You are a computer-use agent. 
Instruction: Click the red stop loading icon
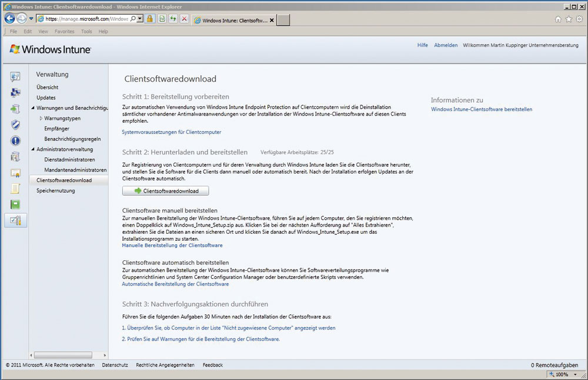[x=184, y=19]
